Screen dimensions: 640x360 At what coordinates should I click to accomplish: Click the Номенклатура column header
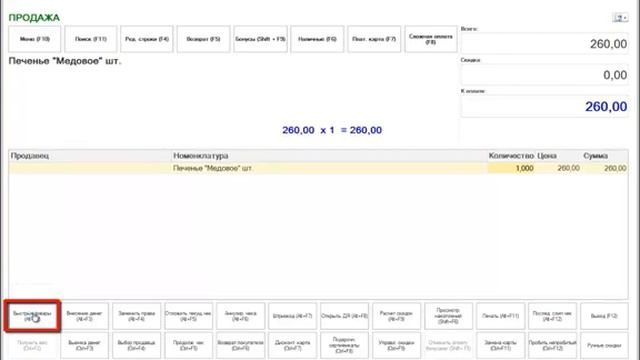click(x=329, y=156)
